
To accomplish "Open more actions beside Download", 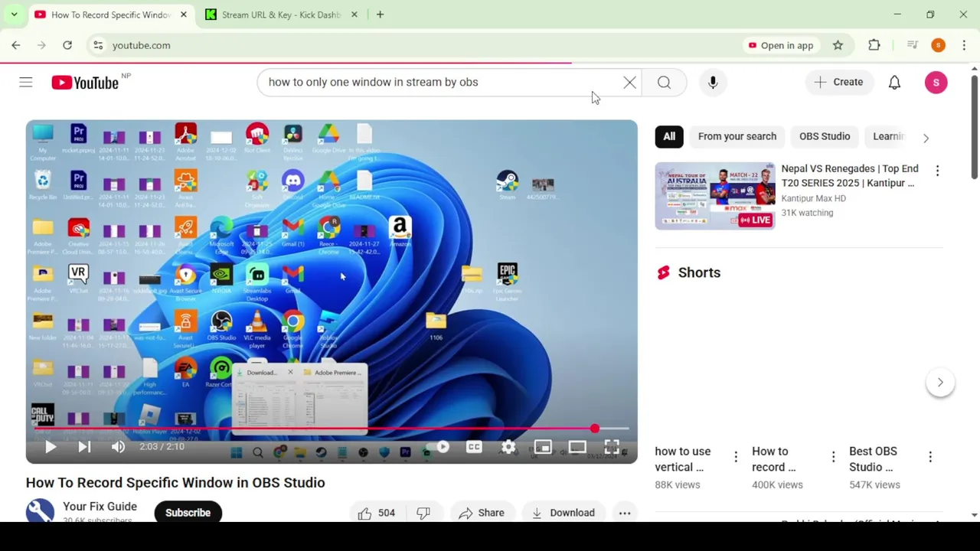I will coord(625,513).
